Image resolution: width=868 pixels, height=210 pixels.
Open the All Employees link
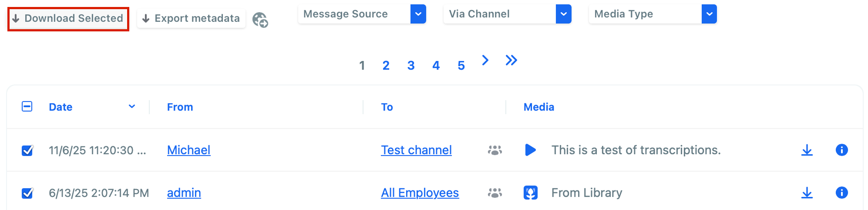coord(420,193)
